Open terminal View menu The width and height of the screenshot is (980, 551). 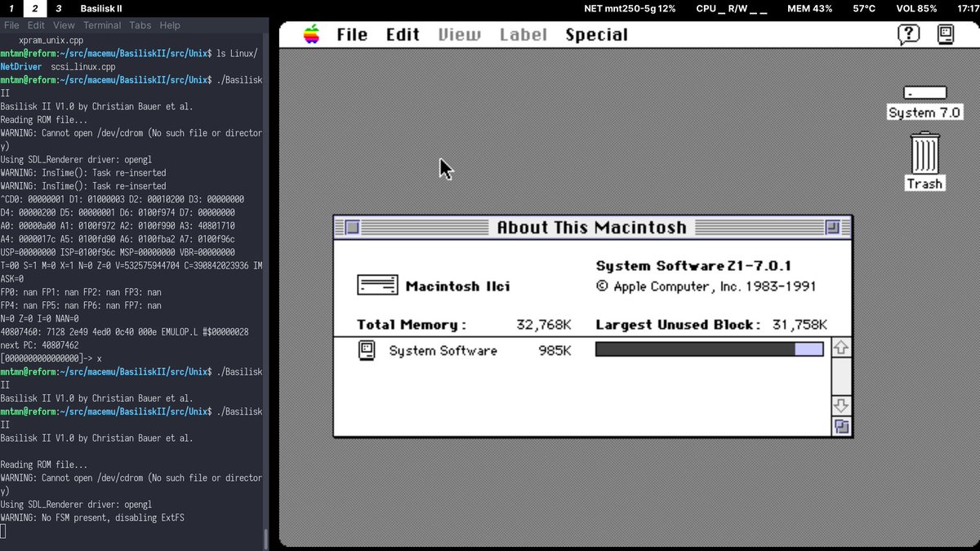(64, 25)
